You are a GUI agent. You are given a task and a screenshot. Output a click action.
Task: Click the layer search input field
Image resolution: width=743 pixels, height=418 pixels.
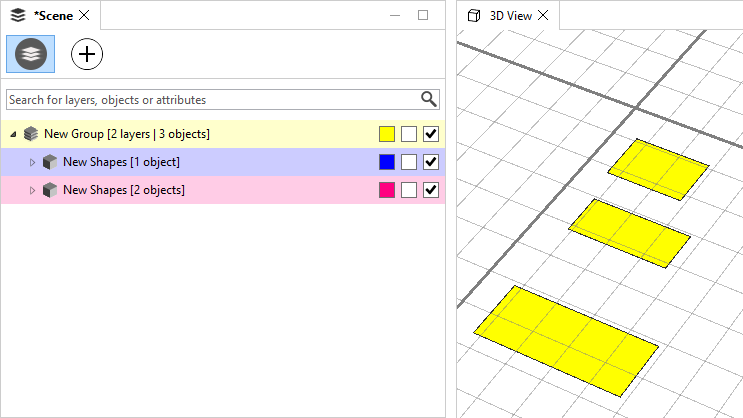[x=210, y=99]
